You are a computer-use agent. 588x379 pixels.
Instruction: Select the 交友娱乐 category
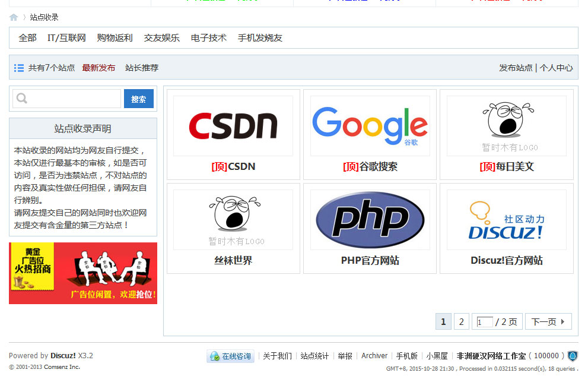pos(161,38)
